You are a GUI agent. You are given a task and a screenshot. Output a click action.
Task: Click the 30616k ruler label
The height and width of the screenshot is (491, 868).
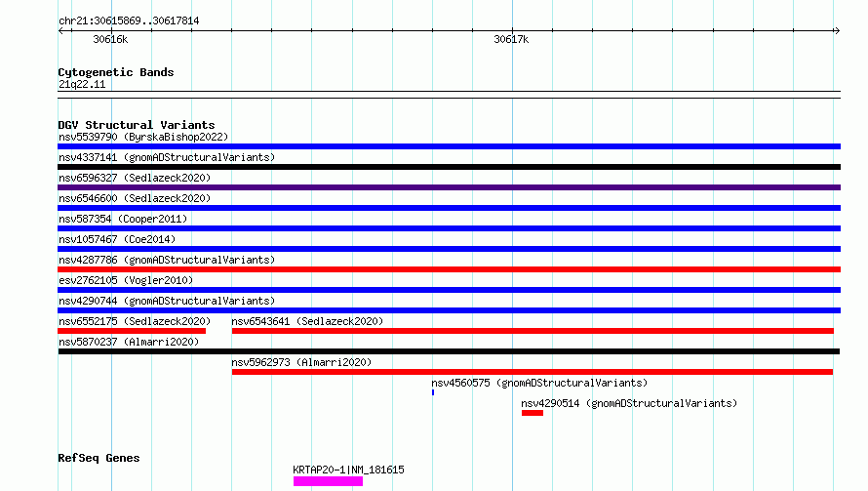110,39
